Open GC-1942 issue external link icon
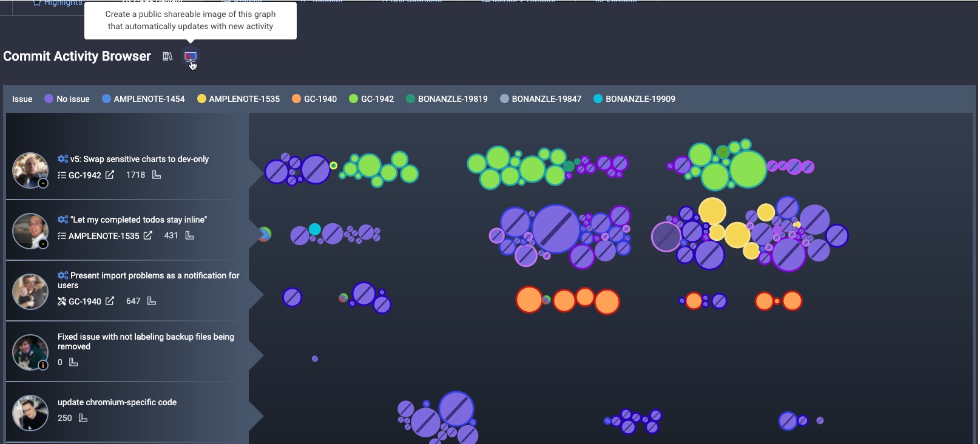 [110, 175]
